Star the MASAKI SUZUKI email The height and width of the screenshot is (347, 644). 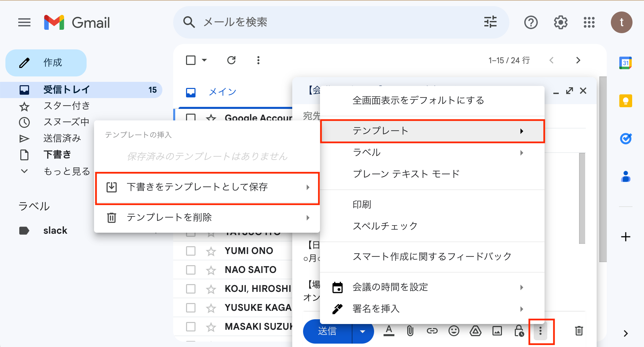click(211, 327)
